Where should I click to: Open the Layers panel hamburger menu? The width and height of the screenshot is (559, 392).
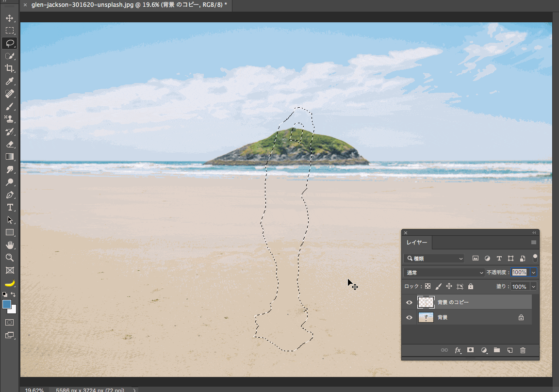click(533, 243)
